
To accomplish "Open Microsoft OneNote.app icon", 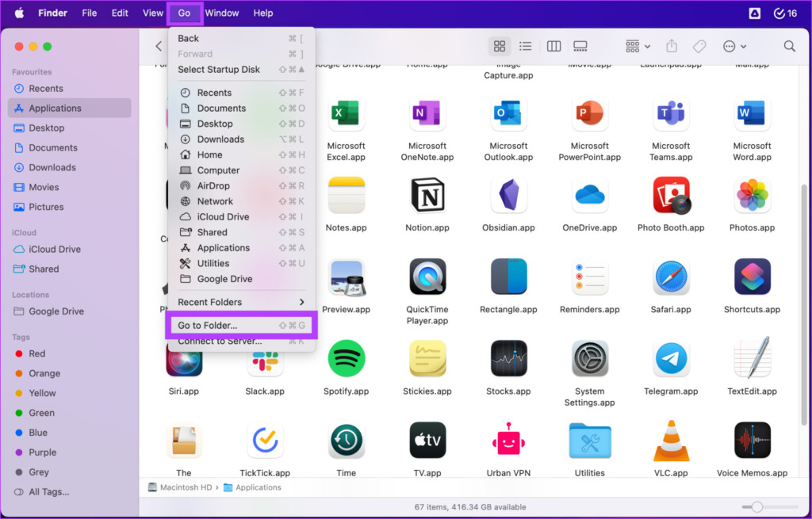I will tap(427, 113).
